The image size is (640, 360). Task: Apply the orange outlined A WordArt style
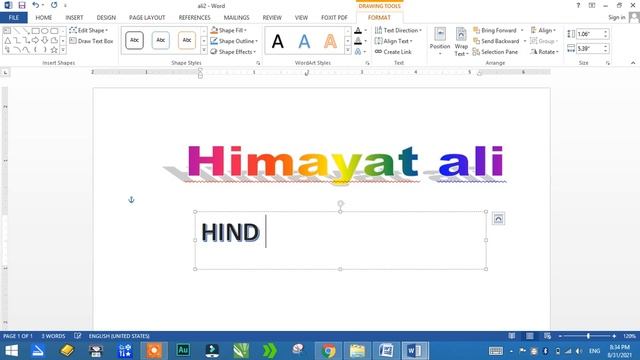pyautogui.click(x=330, y=41)
